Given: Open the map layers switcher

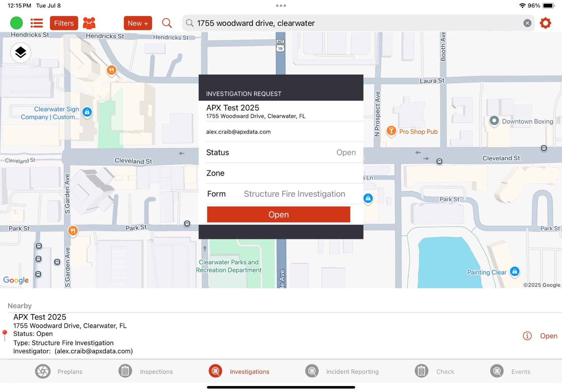Looking at the screenshot, I should [x=20, y=53].
